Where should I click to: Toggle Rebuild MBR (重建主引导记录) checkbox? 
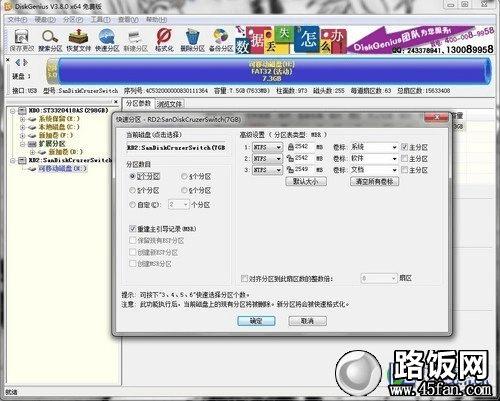133,229
